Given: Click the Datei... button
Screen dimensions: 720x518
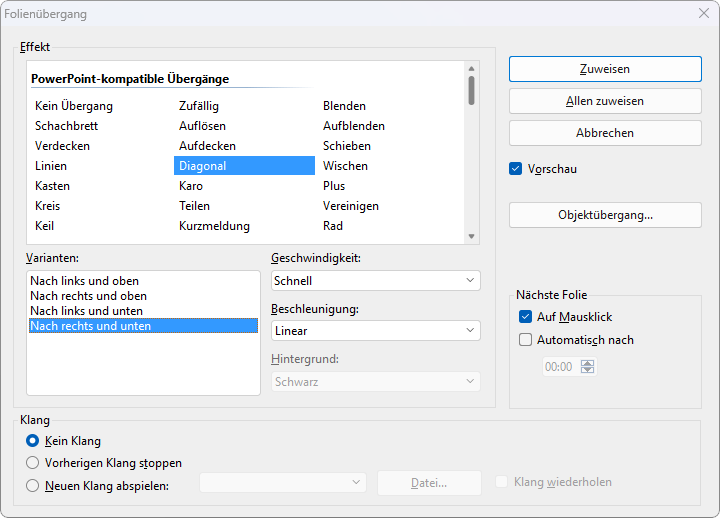Looking at the screenshot, I should (429, 483).
